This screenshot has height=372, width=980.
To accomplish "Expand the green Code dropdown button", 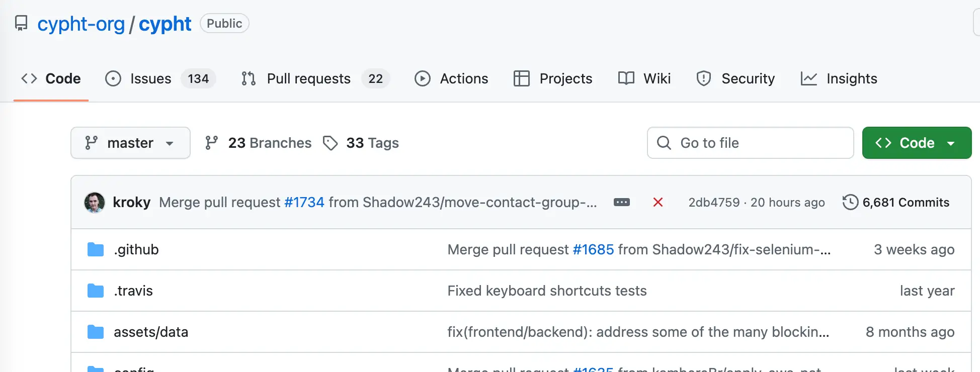I will 916,143.
